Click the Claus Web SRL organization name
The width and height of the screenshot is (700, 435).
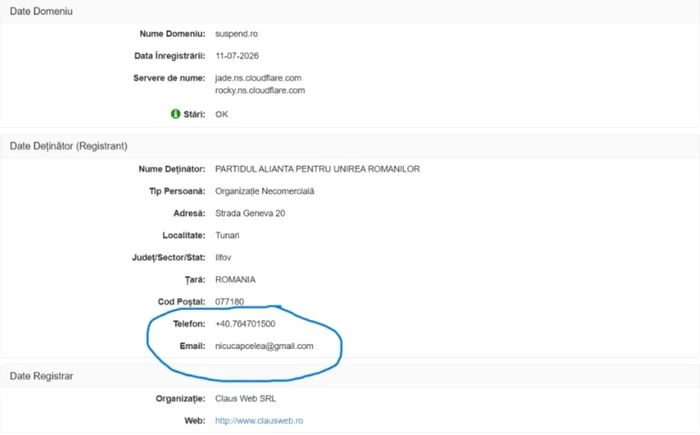[x=246, y=398]
